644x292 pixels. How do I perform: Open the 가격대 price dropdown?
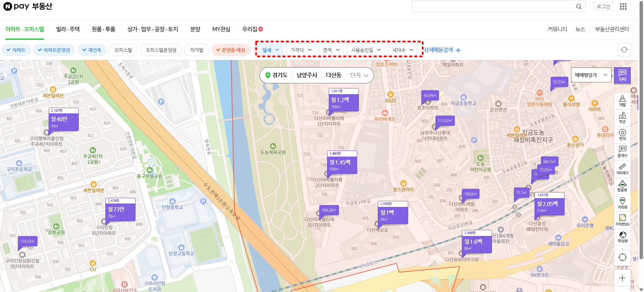(301, 50)
